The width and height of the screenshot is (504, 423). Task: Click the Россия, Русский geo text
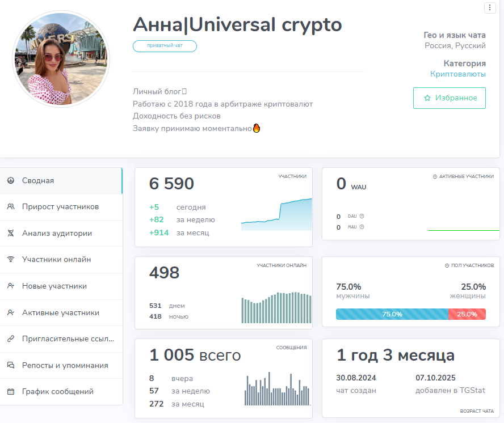pyautogui.click(x=455, y=45)
